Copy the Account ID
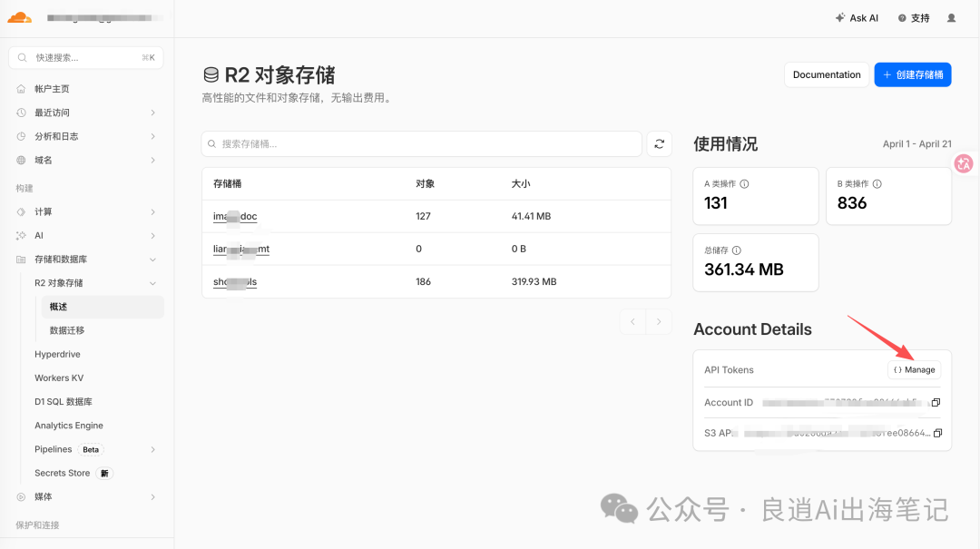This screenshot has width=980, height=549. (x=936, y=403)
